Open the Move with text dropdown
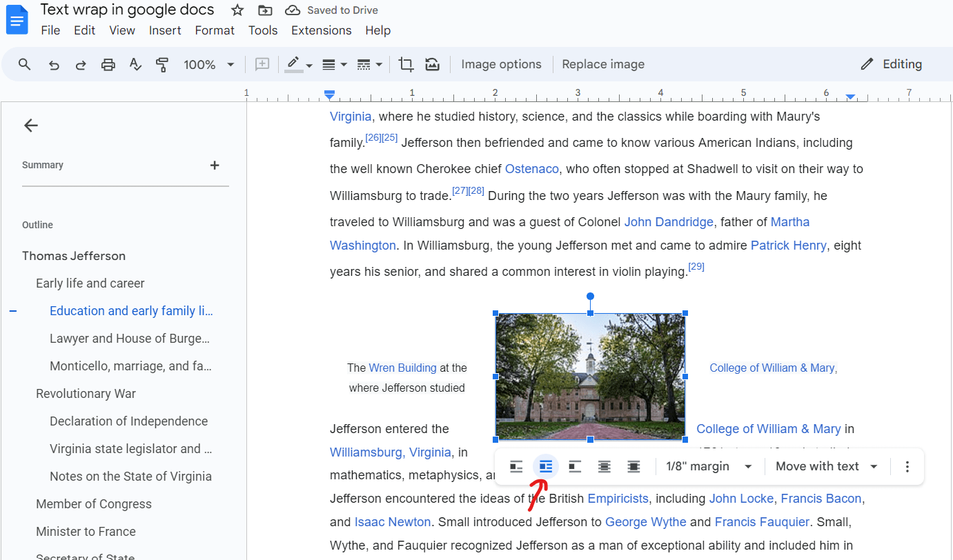 click(x=826, y=466)
